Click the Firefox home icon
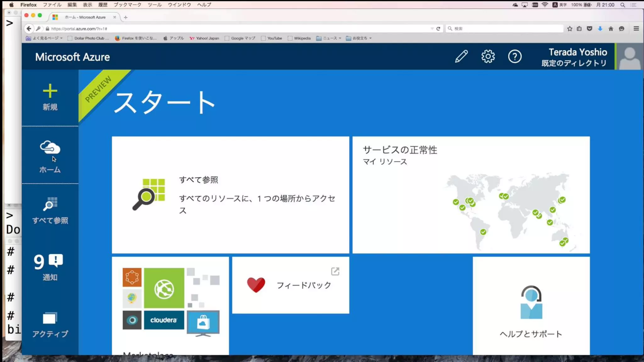This screenshot has width=644, height=362. 611,29
